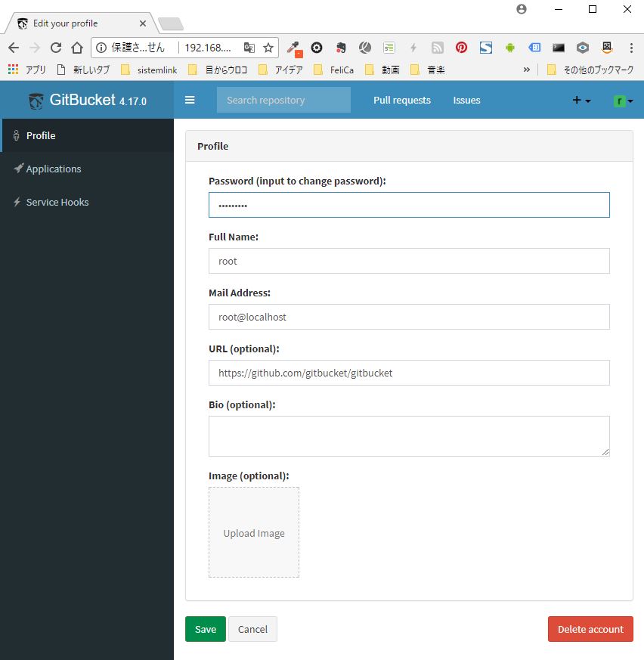The image size is (644, 660).
Task: Click the address bar URL text
Action: coord(208,48)
